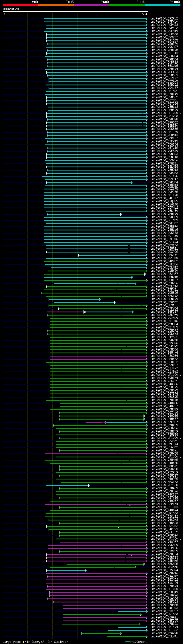
Task: Select the query name BB926178
Action: point(11,9)
